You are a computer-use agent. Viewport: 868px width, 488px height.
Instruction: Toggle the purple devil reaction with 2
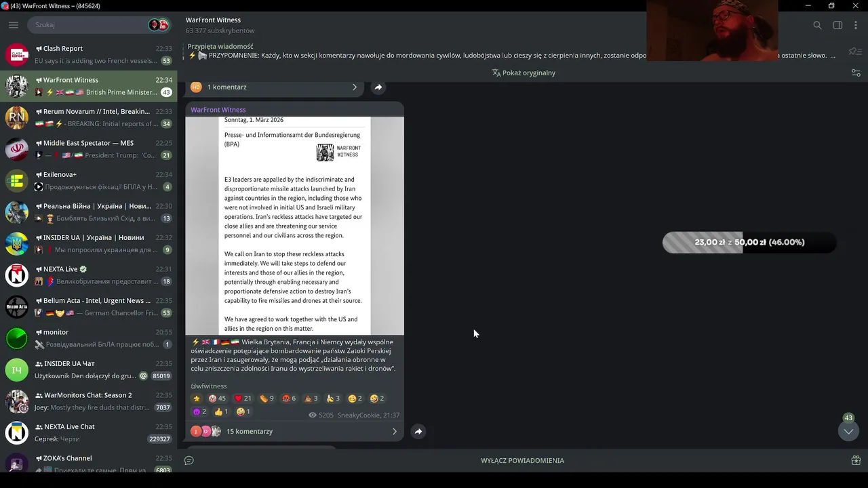coord(199,411)
